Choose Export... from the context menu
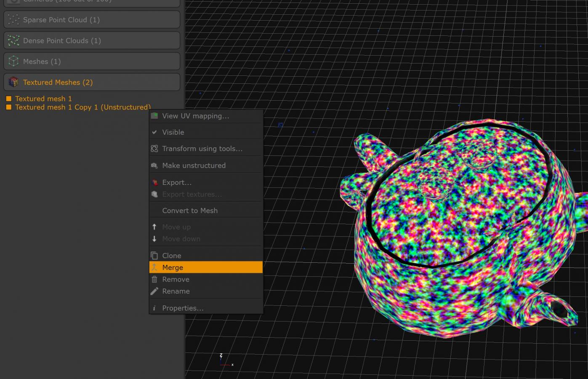 (x=206, y=182)
